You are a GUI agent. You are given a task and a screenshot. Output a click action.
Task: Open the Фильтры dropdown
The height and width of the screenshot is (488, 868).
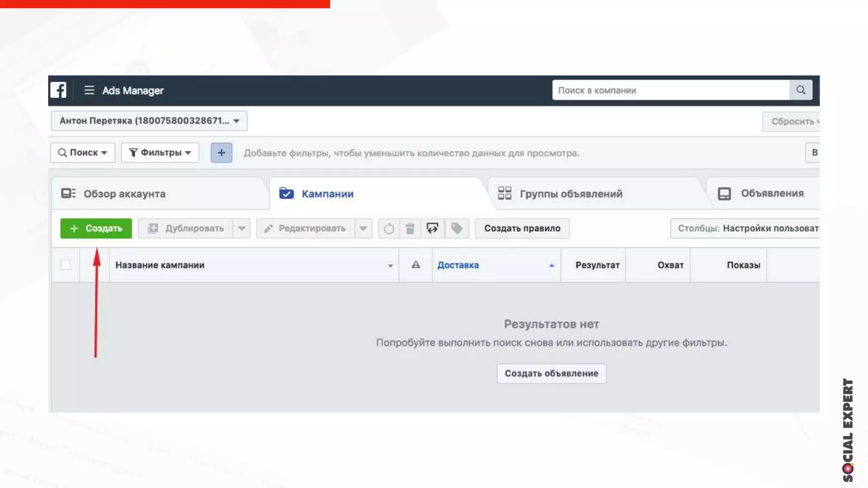(x=160, y=152)
